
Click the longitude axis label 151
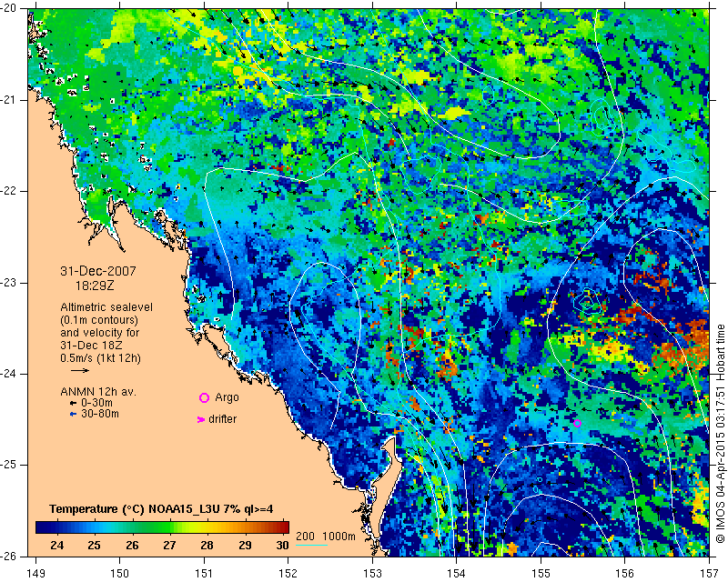tap(204, 574)
